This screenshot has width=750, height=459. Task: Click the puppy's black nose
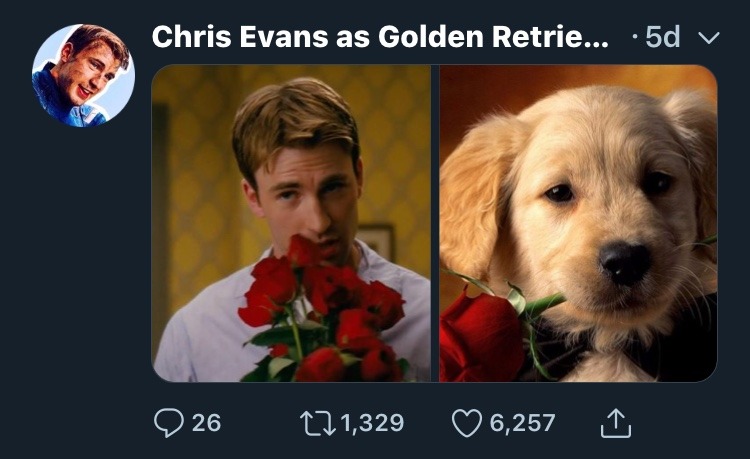pos(626,262)
